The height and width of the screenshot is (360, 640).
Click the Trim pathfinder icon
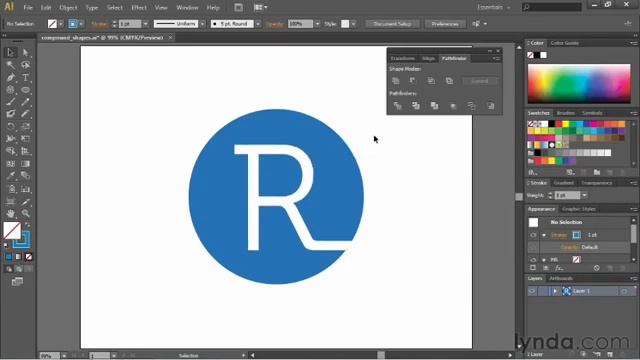click(x=416, y=106)
